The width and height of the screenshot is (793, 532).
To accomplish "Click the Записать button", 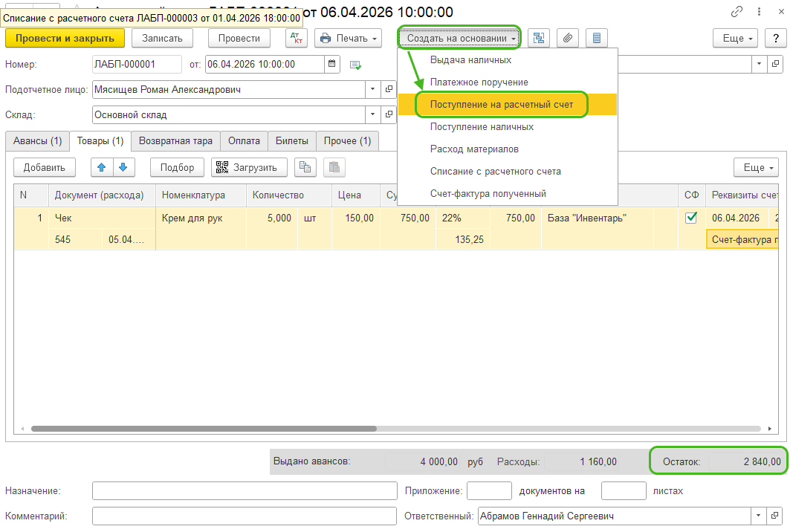I will tap(162, 38).
